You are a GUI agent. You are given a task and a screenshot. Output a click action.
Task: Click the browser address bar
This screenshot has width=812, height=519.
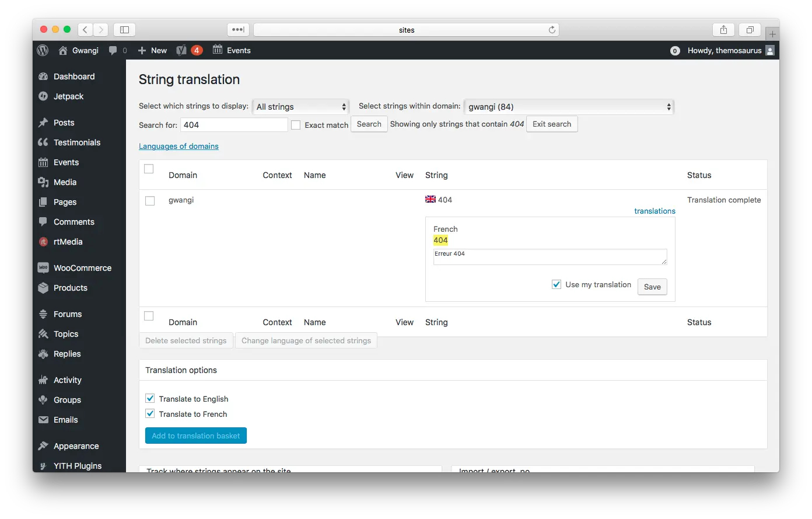[x=406, y=30]
